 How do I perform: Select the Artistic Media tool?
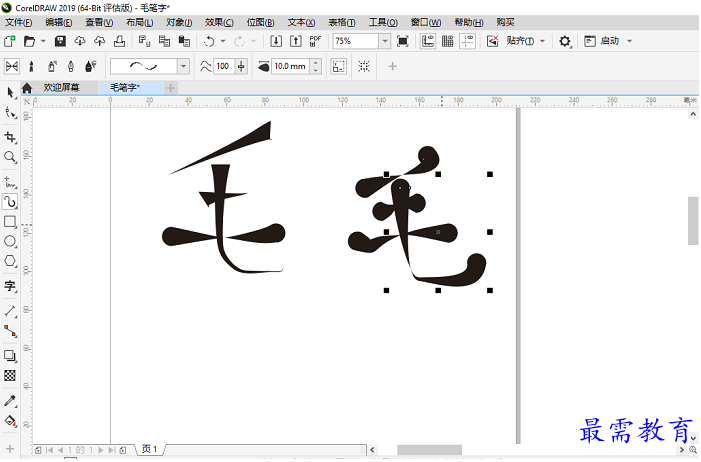10,202
